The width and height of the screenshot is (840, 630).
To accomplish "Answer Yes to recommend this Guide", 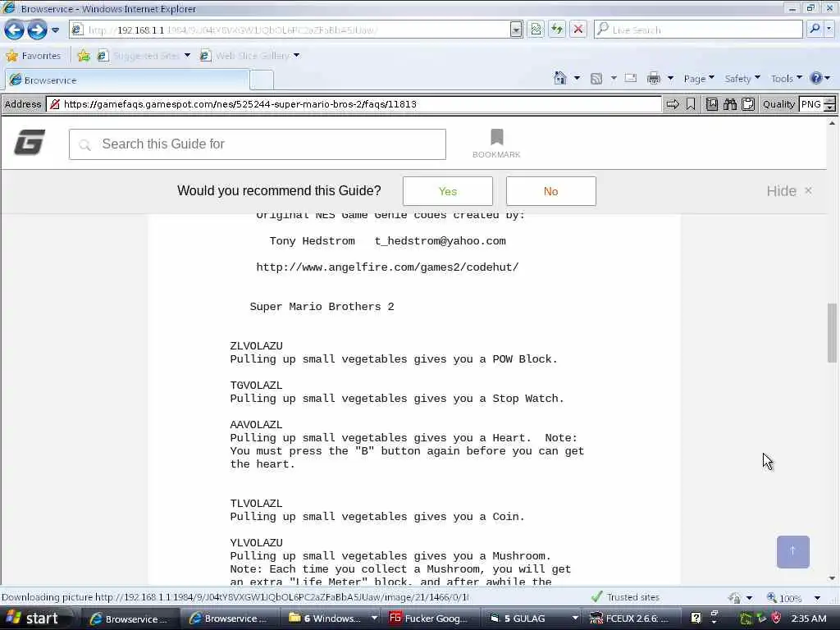I will [x=448, y=191].
